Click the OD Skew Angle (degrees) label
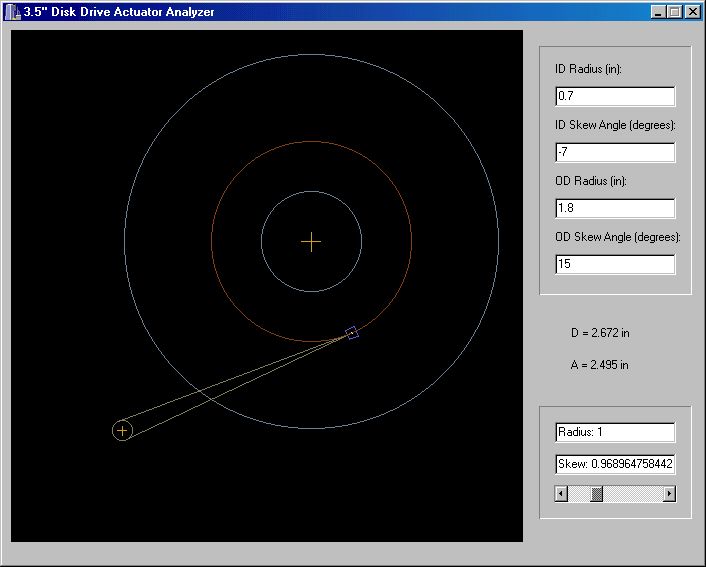The width and height of the screenshot is (706, 567). (x=618, y=237)
